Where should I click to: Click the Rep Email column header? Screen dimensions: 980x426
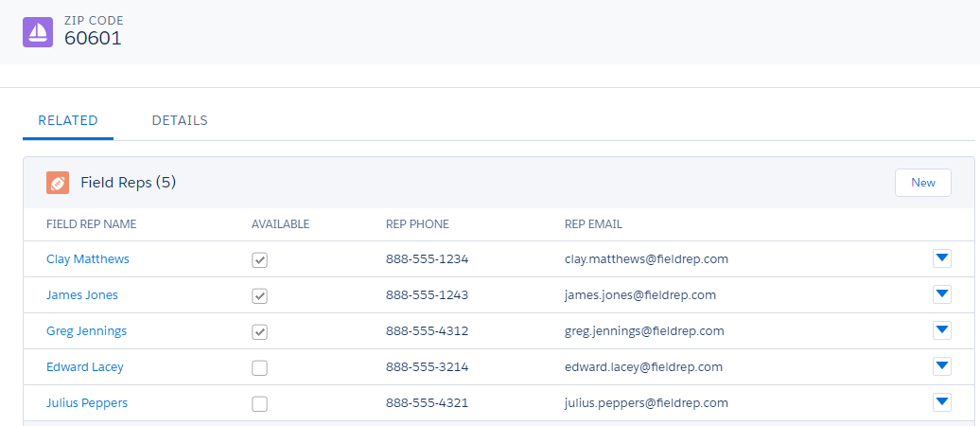coord(593,224)
